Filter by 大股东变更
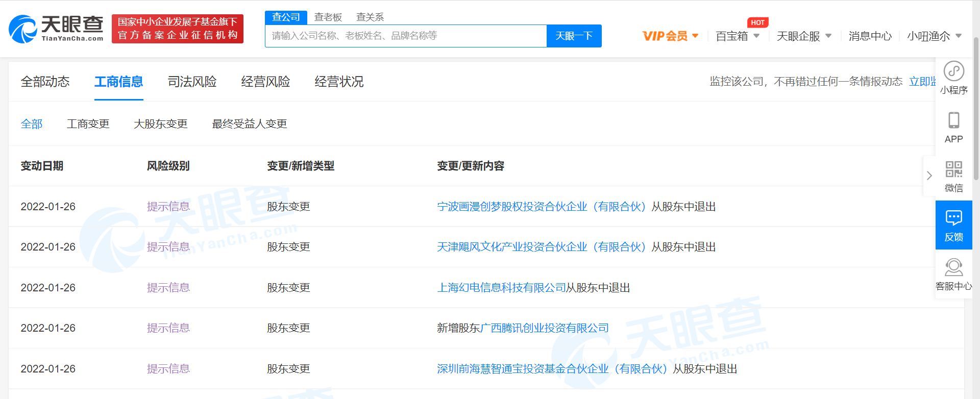This screenshot has height=399, width=980. point(161,124)
